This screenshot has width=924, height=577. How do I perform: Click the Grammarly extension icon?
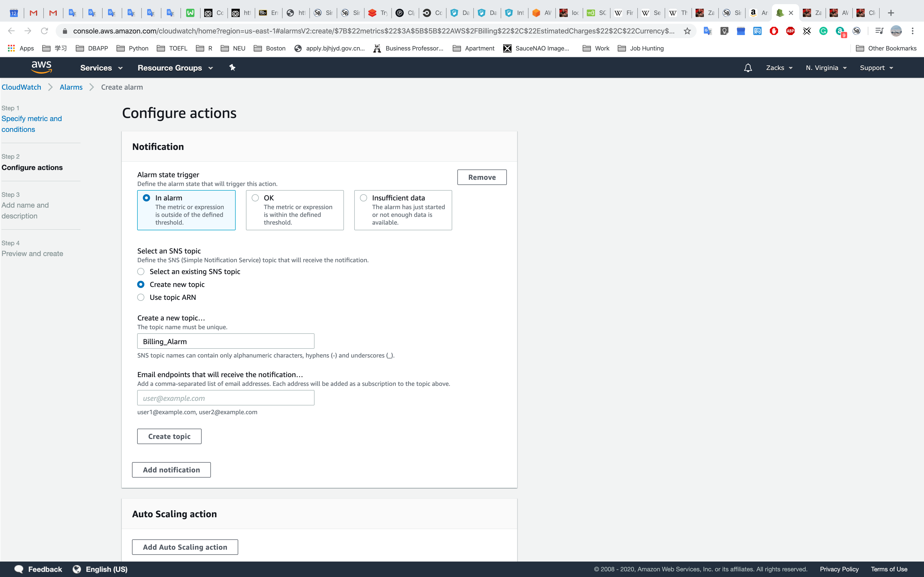coord(823,31)
